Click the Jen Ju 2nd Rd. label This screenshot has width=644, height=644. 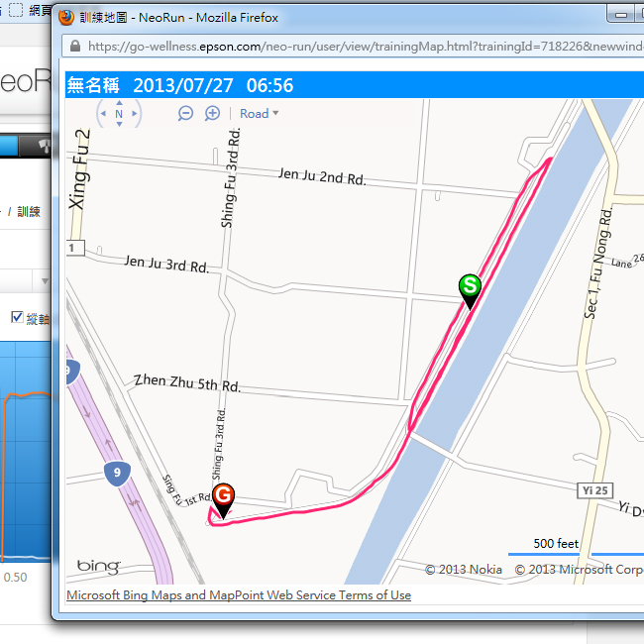pyautogui.click(x=322, y=176)
